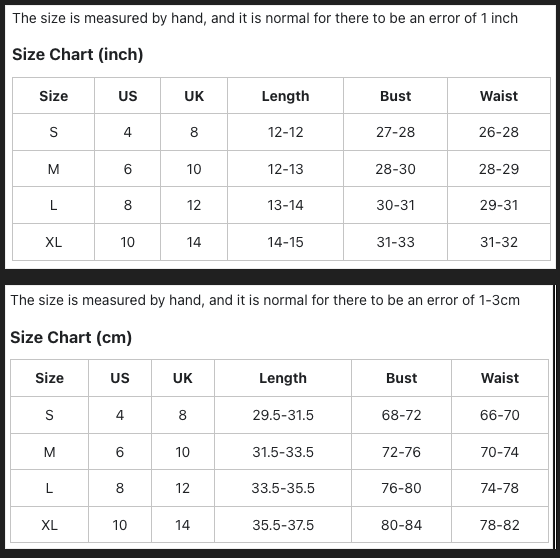Click the 13-14 length cell

click(285, 205)
